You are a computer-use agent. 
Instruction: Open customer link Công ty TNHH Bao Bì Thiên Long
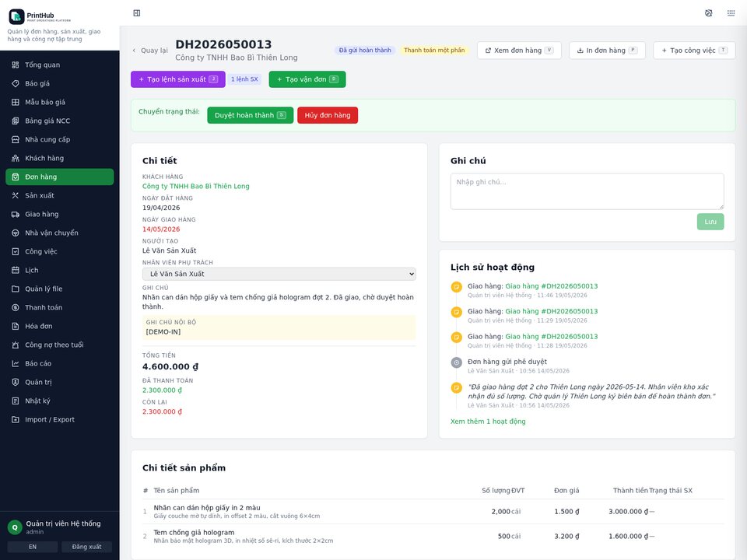196,186
